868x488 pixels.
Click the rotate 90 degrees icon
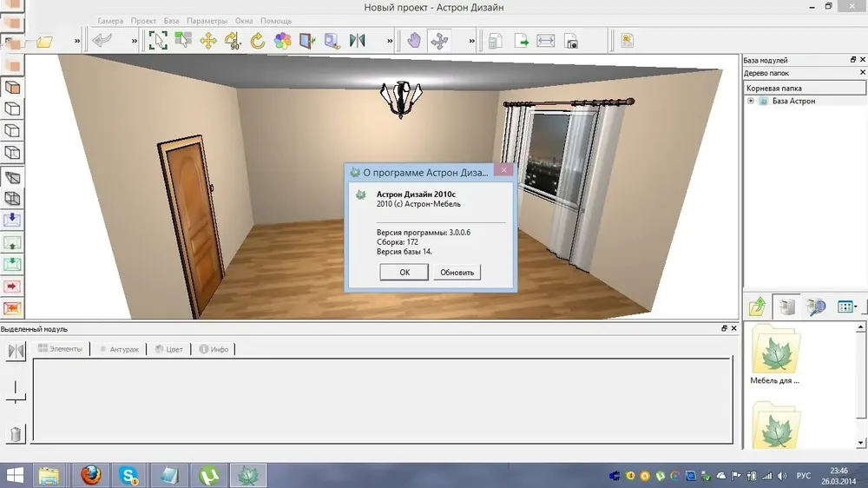233,41
